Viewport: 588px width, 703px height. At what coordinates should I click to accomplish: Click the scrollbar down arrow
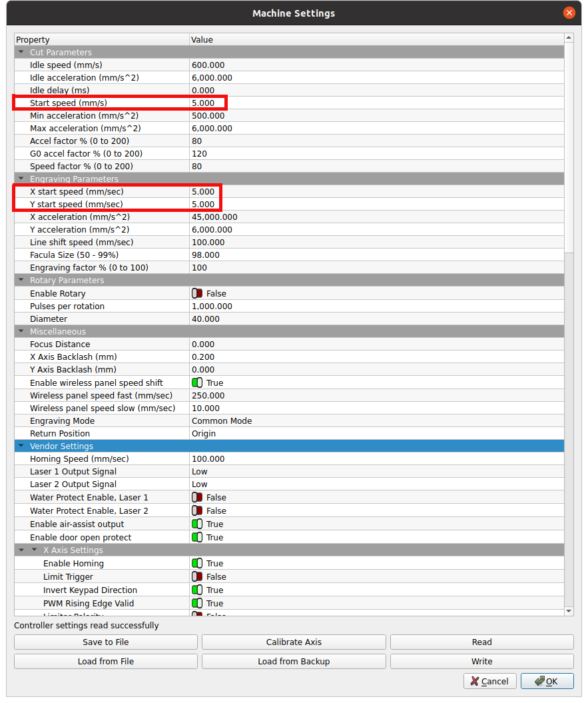pos(569,611)
